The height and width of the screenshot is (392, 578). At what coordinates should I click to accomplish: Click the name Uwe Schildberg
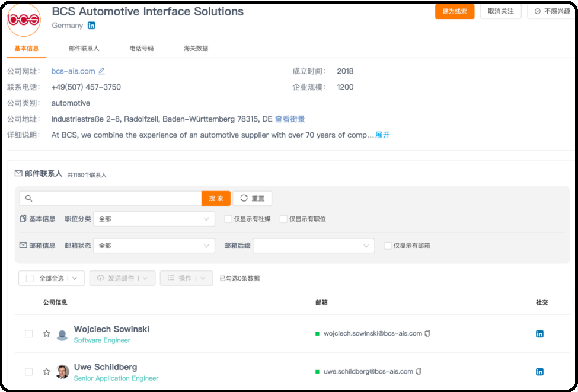pos(106,367)
